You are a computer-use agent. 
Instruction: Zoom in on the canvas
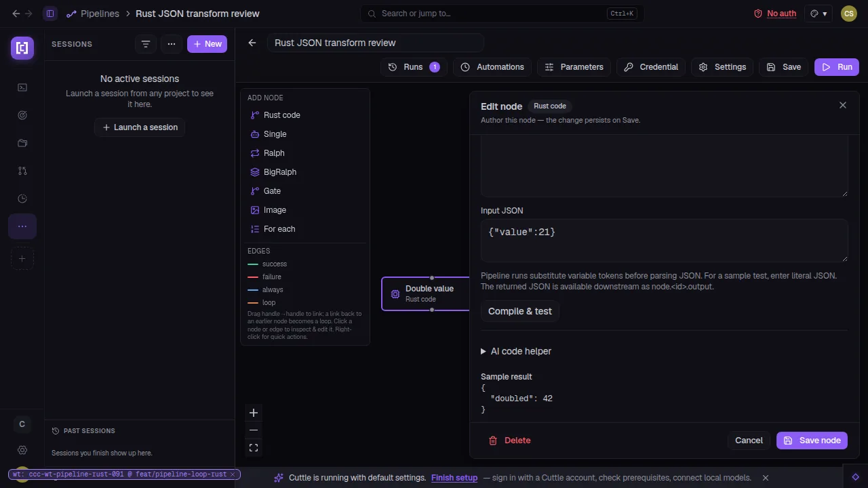[x=254, y=413]
